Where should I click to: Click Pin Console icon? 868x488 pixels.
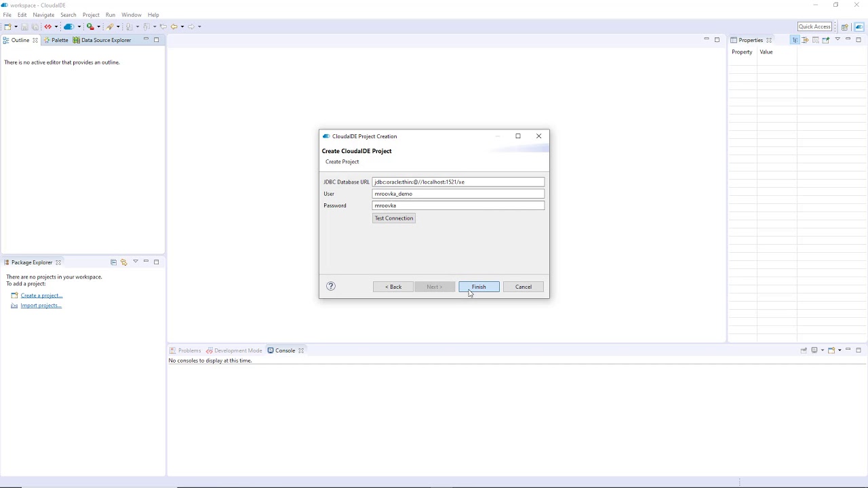[804, 350]
